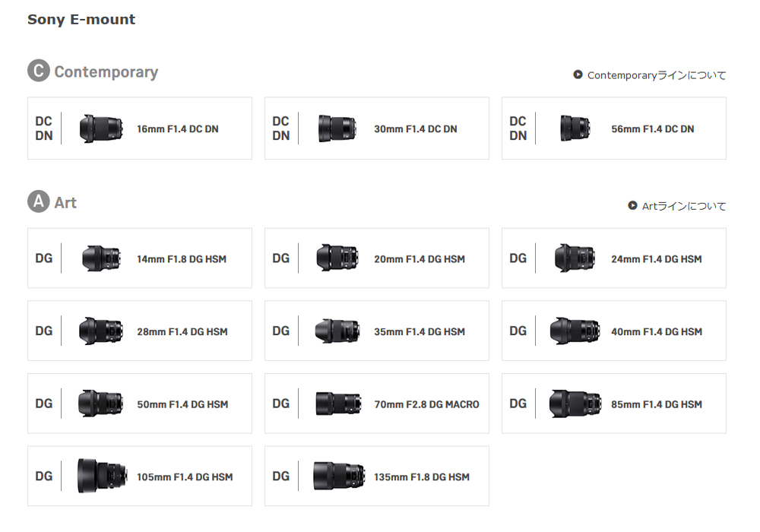The image size is (760, 532).
Task: Click DG label on the 40mm card
Action: click(518, 331)
